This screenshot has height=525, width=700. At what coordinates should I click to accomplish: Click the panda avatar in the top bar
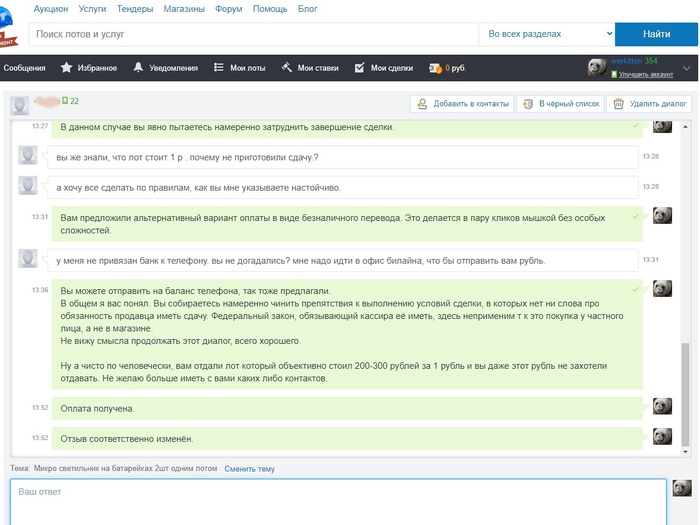[x=597, y=67]
